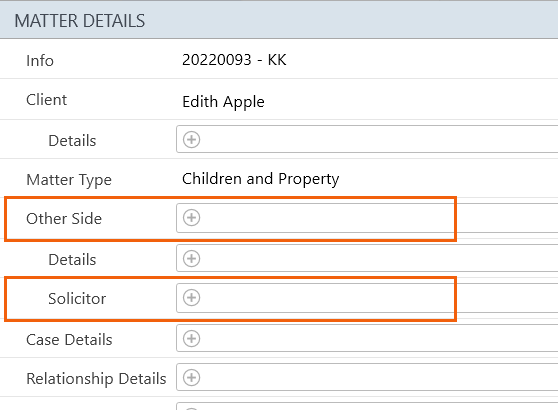Click the partially visible plus icon at bottom
Viewport: 558px width, 410px height.
pyautogui.click(x=191, y=409)
